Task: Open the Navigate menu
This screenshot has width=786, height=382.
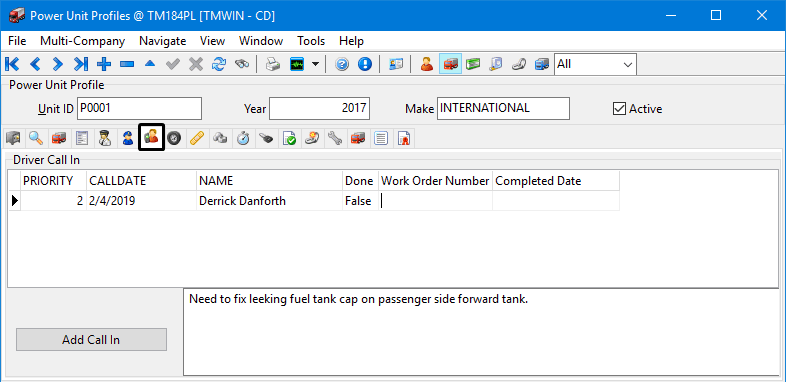Action: coord(162,41)
